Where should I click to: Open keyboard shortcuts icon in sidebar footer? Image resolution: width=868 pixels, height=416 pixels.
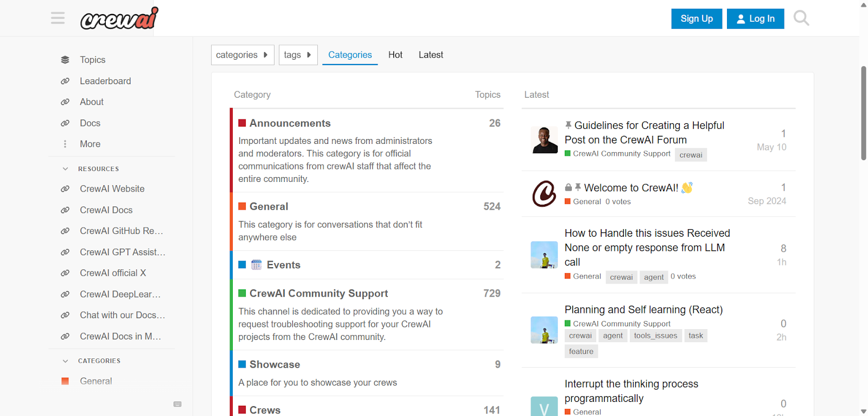pos(177,404)
